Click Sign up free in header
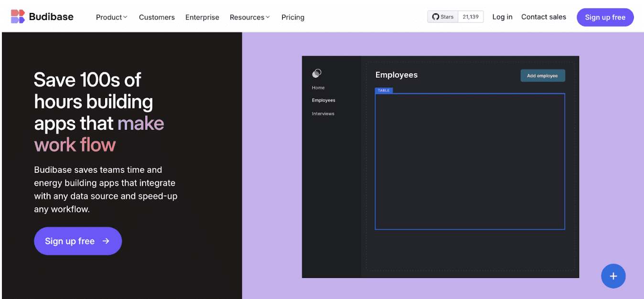This screenshot has width=644, height=299. [605, 17]
